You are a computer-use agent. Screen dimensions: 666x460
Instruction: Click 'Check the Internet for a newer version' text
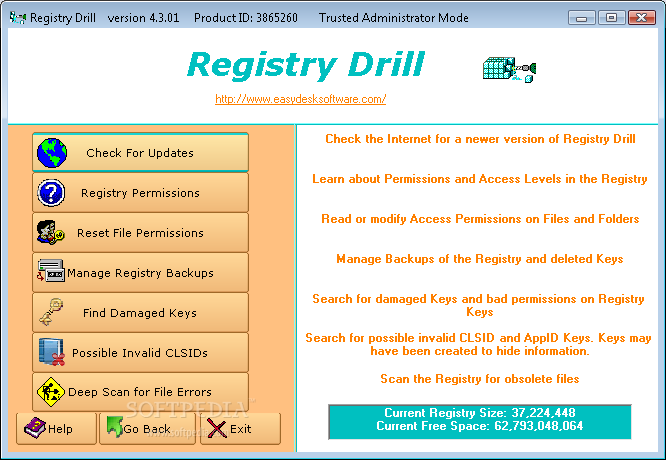[x=480, y=139]
